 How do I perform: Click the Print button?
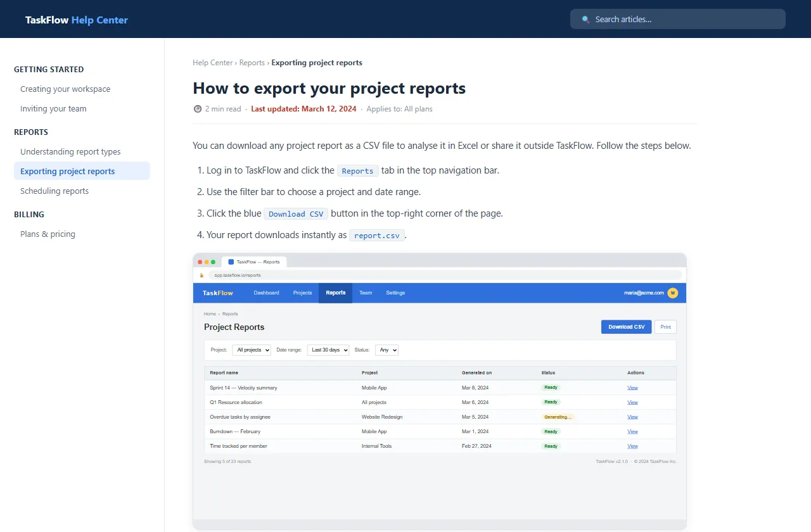(x=665, y=327)
